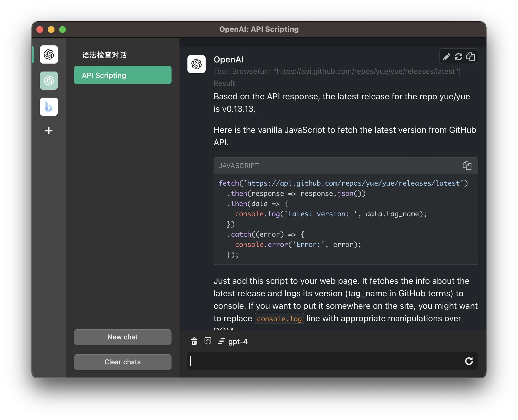This screenshot has height=420, width=518.
Task: Open the gpt-4 model selector
Action: (x=233, y=341)
